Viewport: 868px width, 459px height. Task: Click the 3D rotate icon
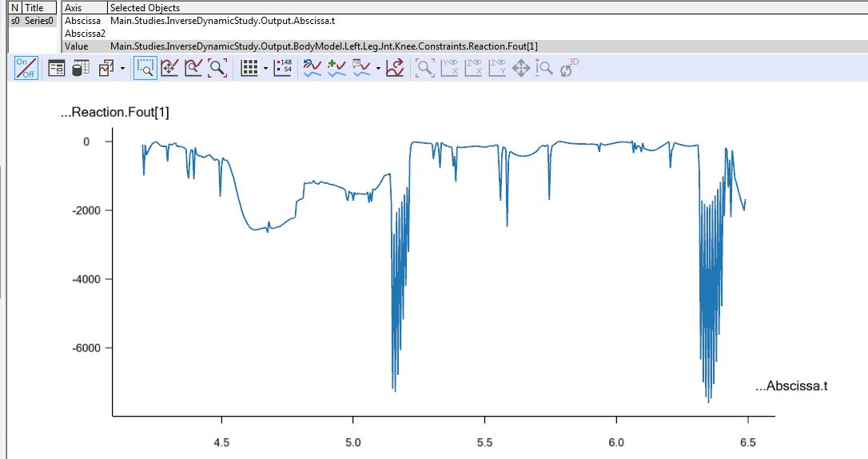point(568,68)
